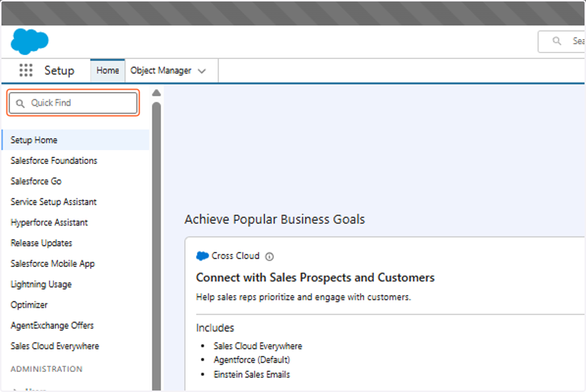Expand the Object Manager dropdown chevron

click(x=202, y=71)
